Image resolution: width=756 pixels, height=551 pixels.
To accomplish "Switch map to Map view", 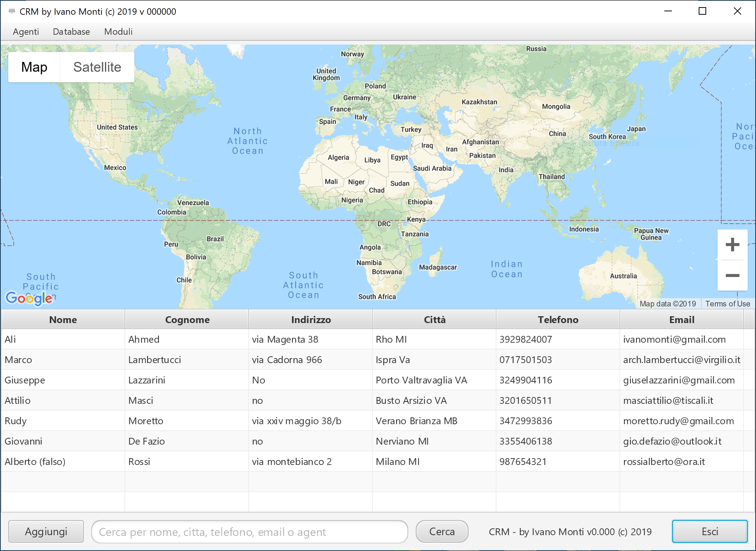I will [x=34, y=67].
